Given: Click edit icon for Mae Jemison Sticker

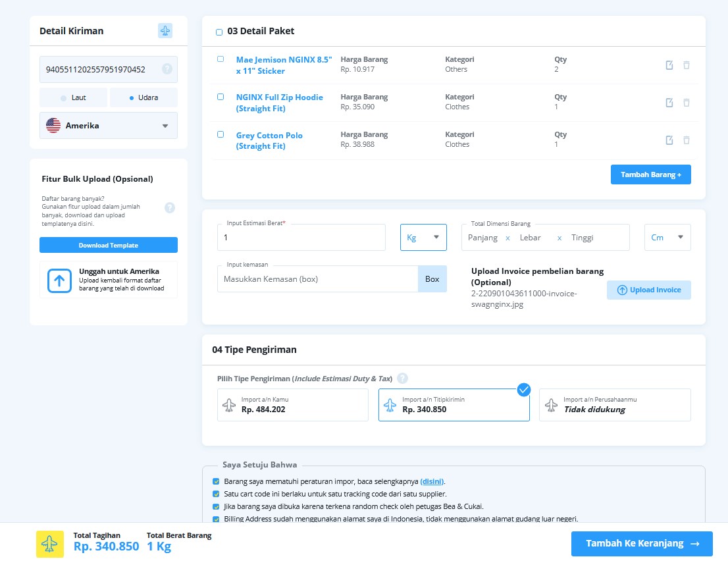Looking at the screenshot, I should coord(669,65).
